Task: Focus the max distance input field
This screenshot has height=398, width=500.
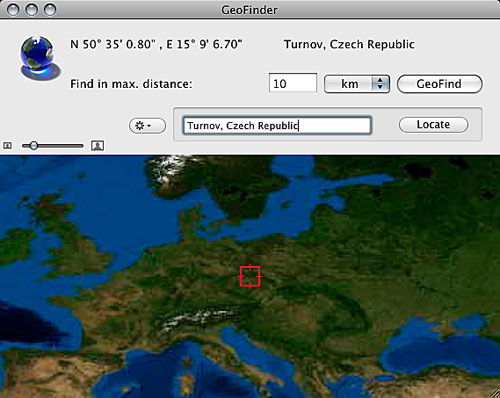Action: [x=293, y=83]
